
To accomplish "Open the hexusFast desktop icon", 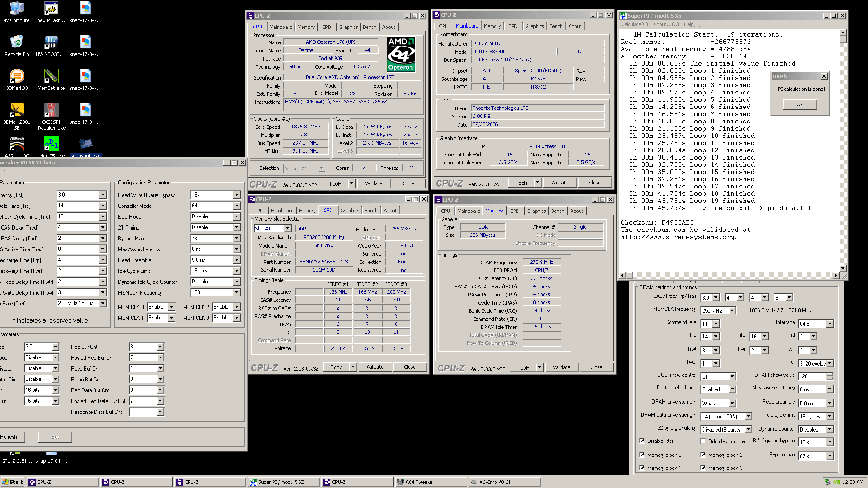I will 51,9.
